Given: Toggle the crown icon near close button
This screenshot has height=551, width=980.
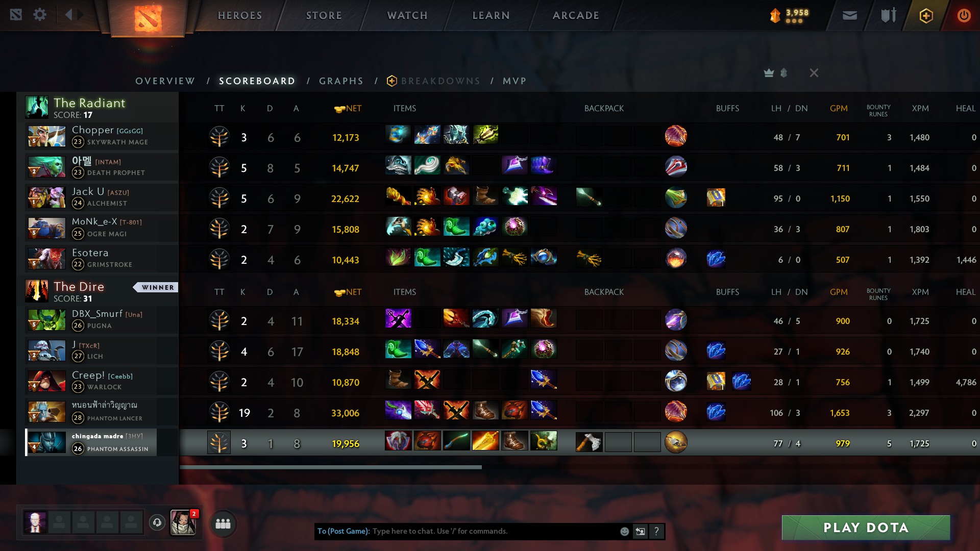Looking at the screenshot, I should pyautogui.click(x=769, y=73).
